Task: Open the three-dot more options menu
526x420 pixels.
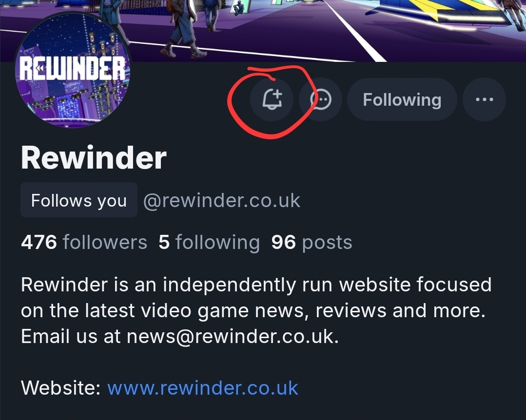Action: click(x=484, y=99)
